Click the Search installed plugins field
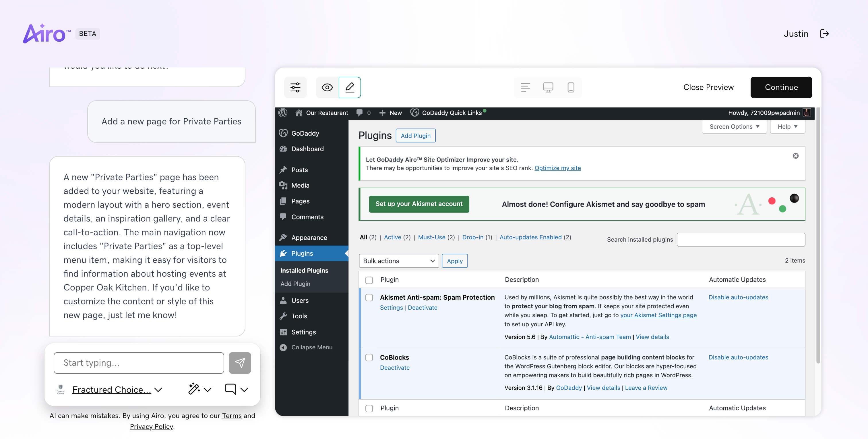This screenshot has height=439, width=868. pyautogui.click(x=740, y=239)
